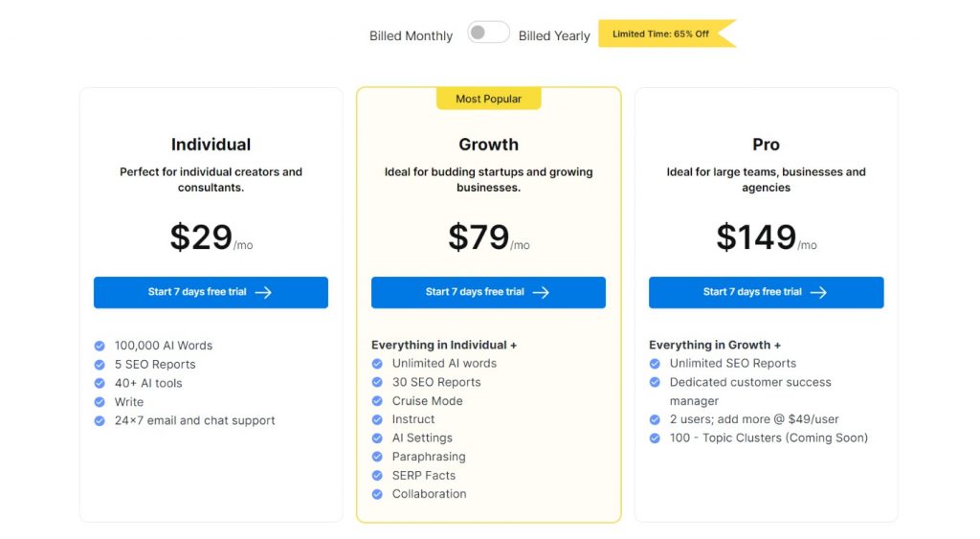Click the checkmark next to Paraphrasing
Image resolution: width=980 pixels, height=539 pixels.
click(x=377, y=457)
